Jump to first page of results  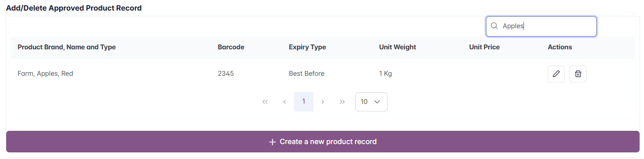click(x=265, y=102)
